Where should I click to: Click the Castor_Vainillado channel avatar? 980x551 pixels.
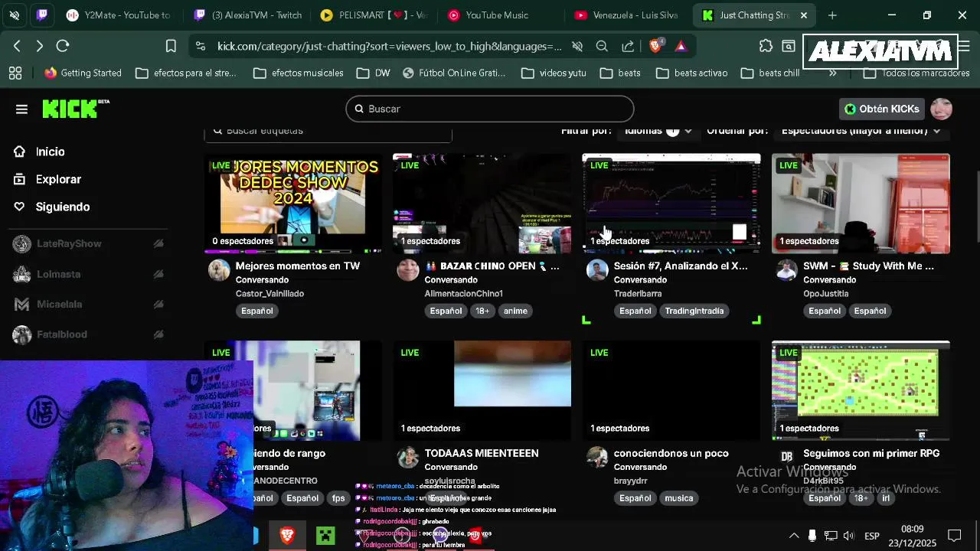tap(219, 270)
